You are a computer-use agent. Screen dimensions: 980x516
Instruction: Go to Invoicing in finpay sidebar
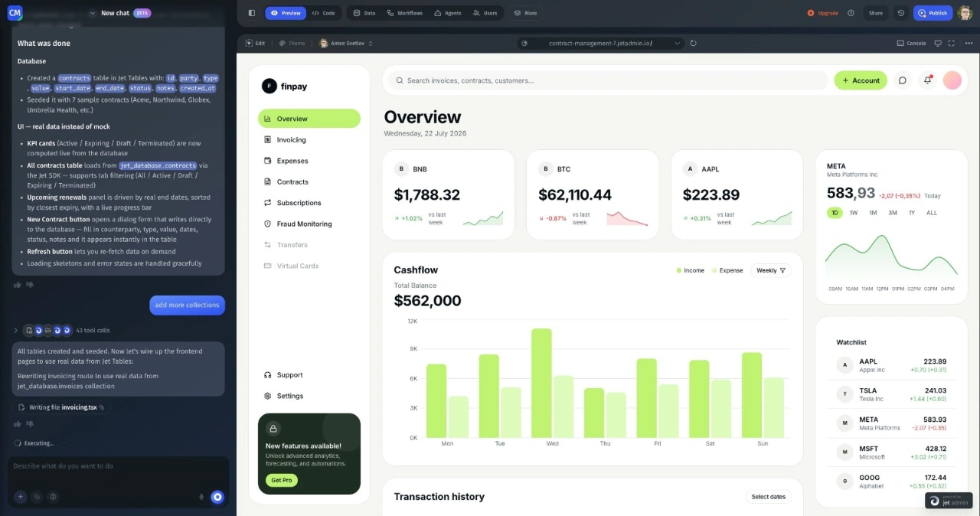309,140
